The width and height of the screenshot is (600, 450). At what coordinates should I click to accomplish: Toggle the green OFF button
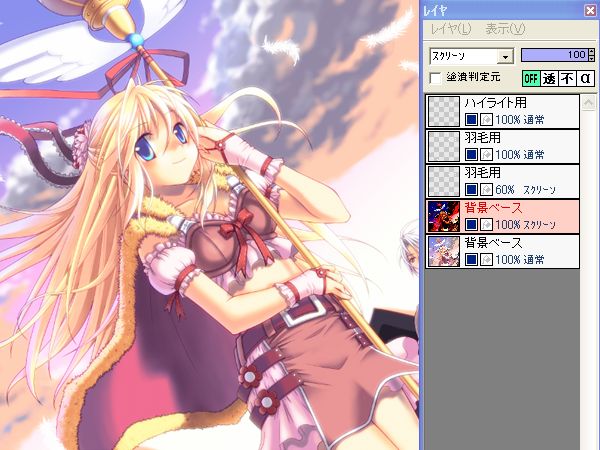(531, 78)
